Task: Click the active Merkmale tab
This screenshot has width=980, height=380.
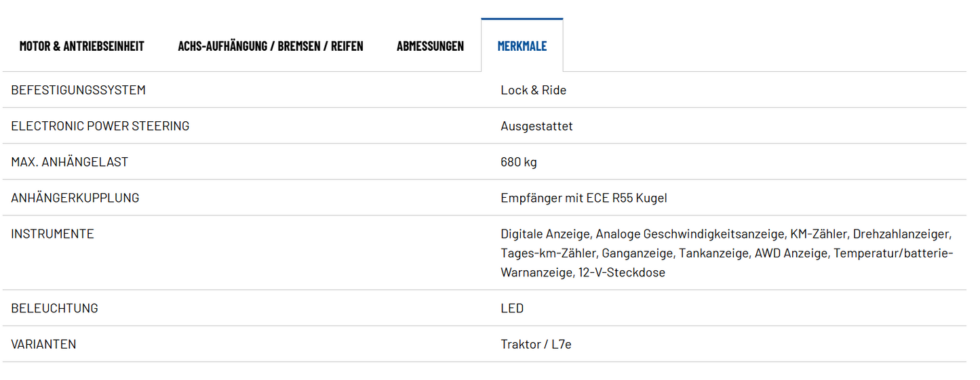Action: [x=522, y=46]
